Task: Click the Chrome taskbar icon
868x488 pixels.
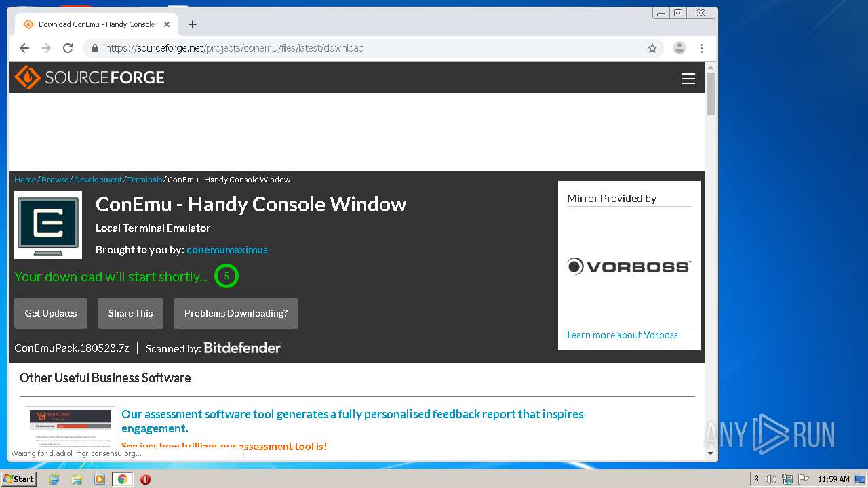Action: [122, 479]
